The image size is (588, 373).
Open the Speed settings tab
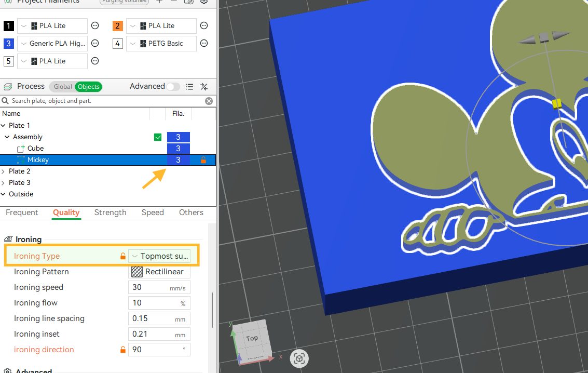tap(153, 212)
